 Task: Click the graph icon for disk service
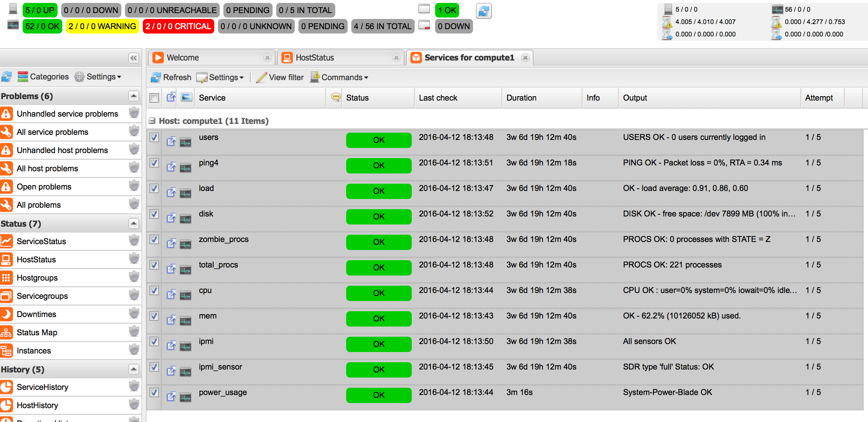click(x=185, y=219)
